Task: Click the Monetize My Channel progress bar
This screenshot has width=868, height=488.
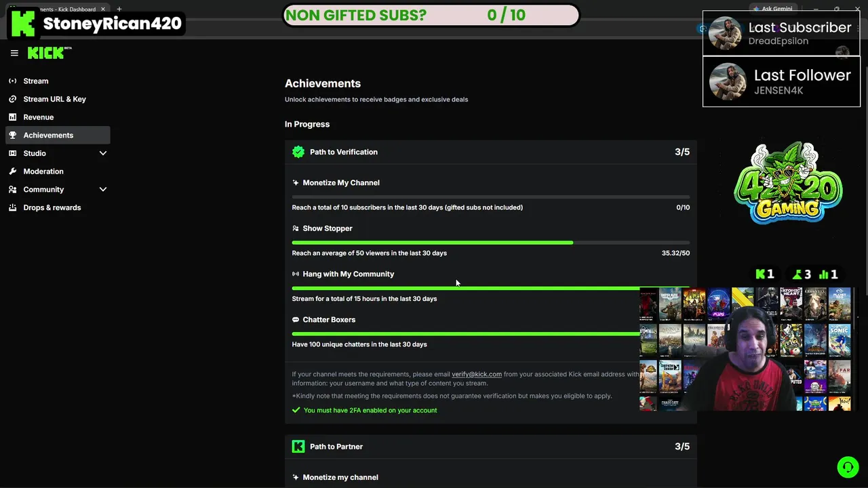Action: (x=491, y=197)
